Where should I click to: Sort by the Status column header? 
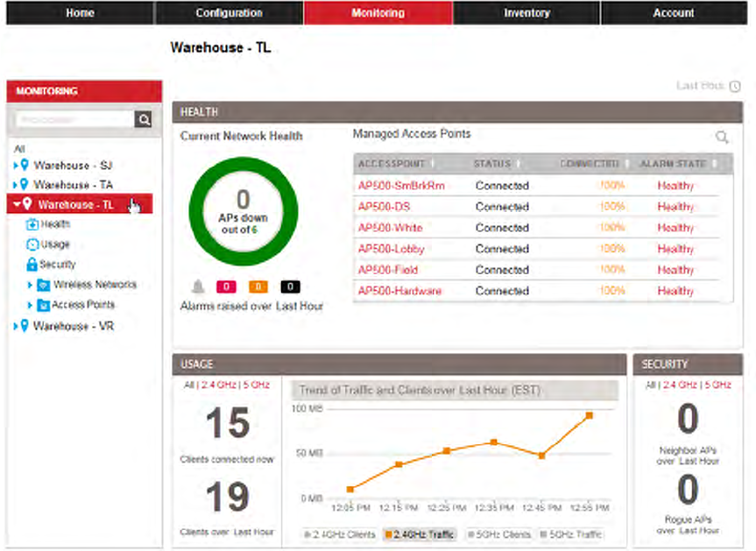491,164
